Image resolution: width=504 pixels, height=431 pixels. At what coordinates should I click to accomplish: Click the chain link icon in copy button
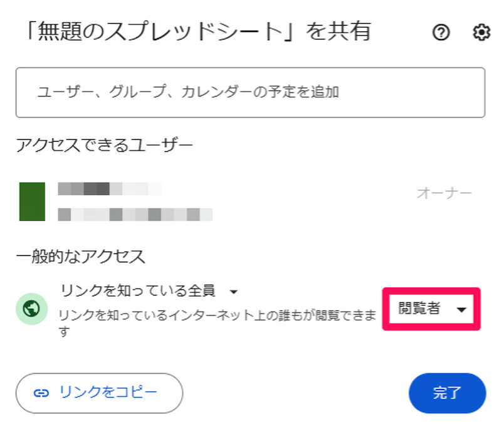(41, 393)
